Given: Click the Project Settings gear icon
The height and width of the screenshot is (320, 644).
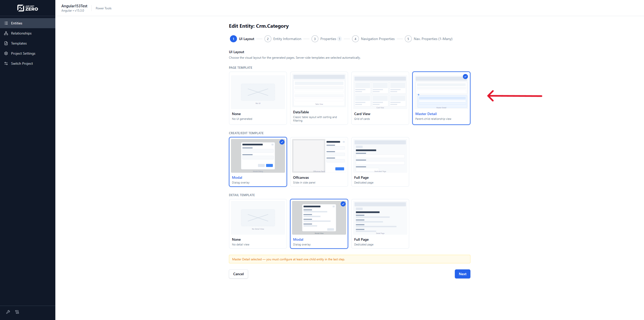Looking at the screenshot, I should click(x=6, y=53).
